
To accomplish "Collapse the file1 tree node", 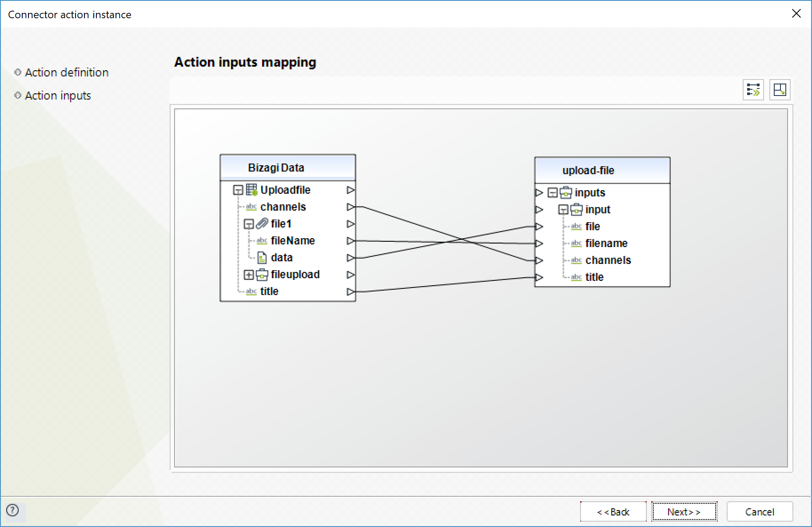I will (249, 224).
